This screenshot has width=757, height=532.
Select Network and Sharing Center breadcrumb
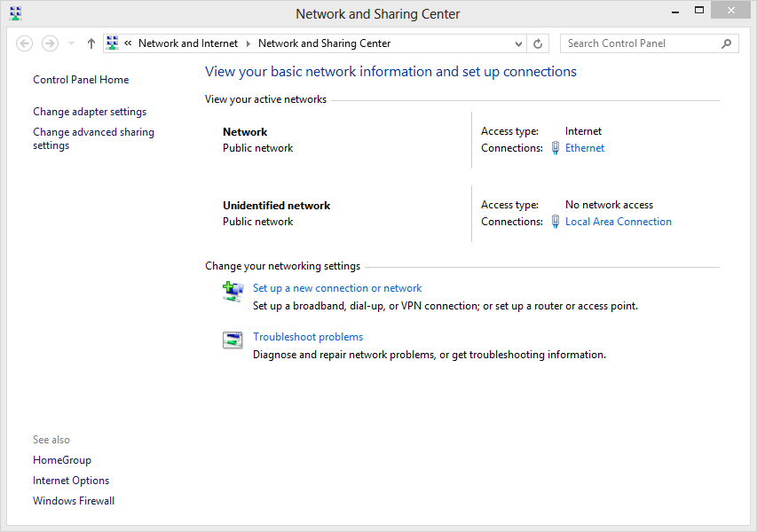(x=324, y=43)
